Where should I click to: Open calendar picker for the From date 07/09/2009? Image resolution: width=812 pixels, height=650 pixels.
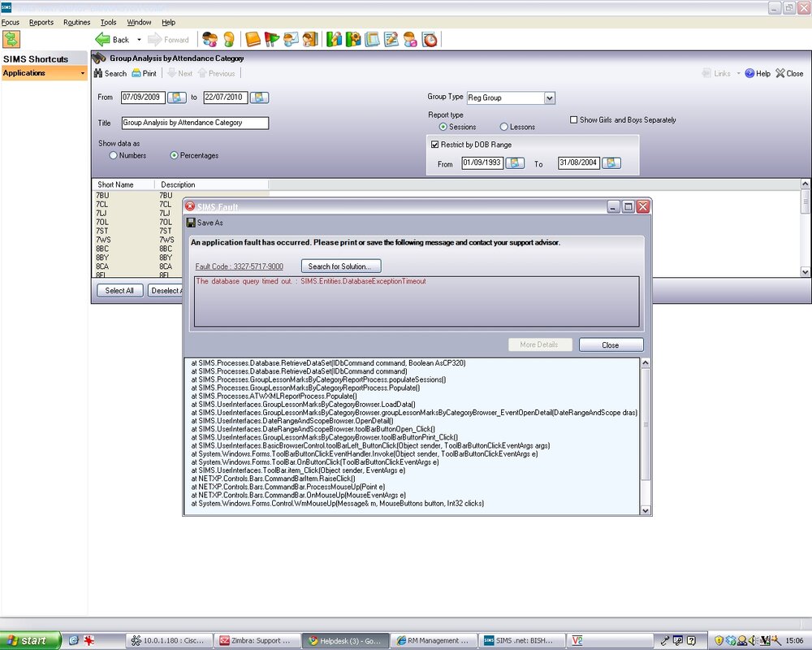pyautogui.click(x=176, y=97)
